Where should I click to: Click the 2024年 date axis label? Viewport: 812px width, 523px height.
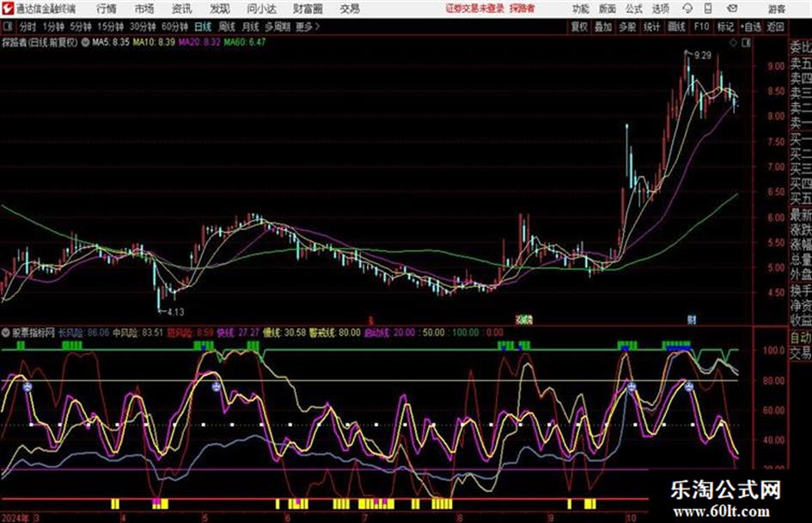pyautogui.click(x=15, y=518)
